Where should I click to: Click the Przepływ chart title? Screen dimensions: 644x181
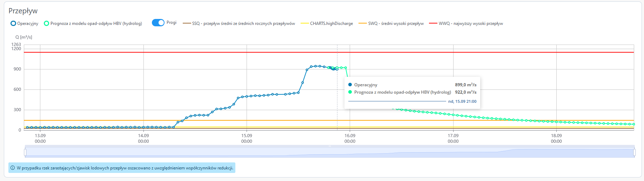click(x=23, y=11)
